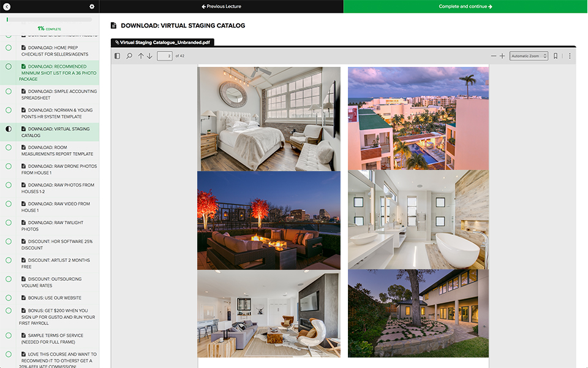Toggle the PDF sidebar panel icon

point(118,56)
